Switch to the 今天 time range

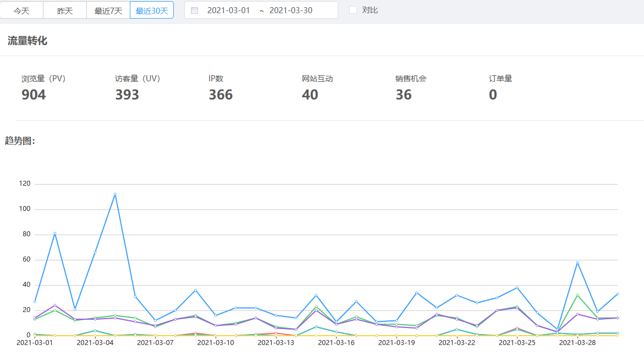click(x=21, y=10)
